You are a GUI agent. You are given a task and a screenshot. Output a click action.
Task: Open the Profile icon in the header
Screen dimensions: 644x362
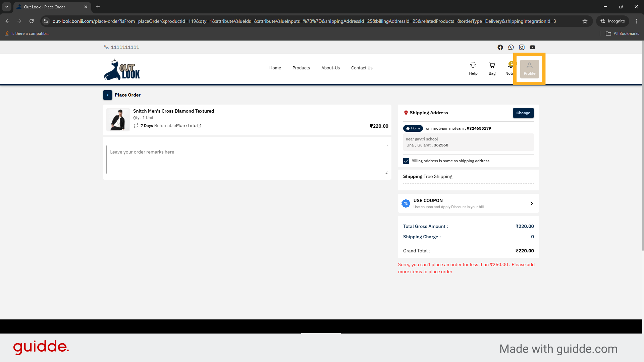(529, 68)
